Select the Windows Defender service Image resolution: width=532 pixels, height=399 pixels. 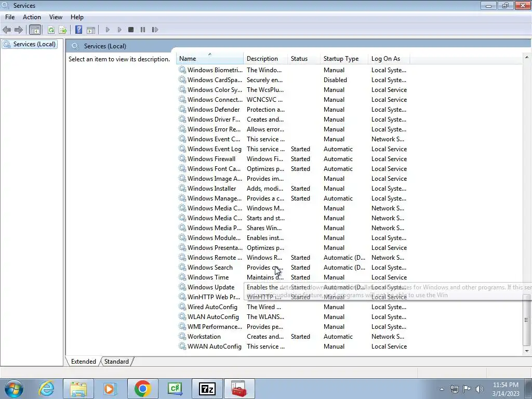214,109
